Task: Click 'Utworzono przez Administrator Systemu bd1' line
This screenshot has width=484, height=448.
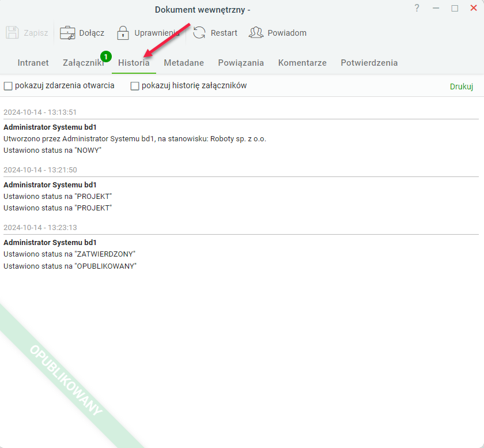Action: tap(135, 139)
